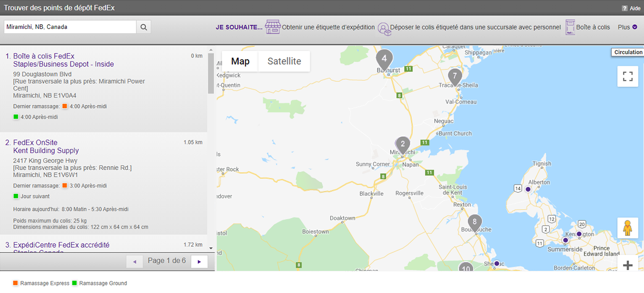Click Miramichi, NB E1V0A4 text
Screen dimensions: 644x293
click(x=45, y=96)
